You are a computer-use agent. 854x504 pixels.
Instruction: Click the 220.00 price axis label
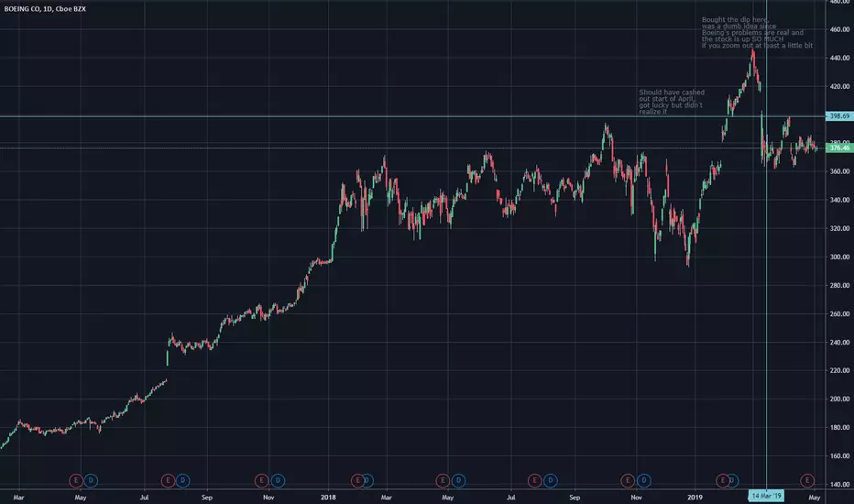pyautogui.click(x=839, y=370)
